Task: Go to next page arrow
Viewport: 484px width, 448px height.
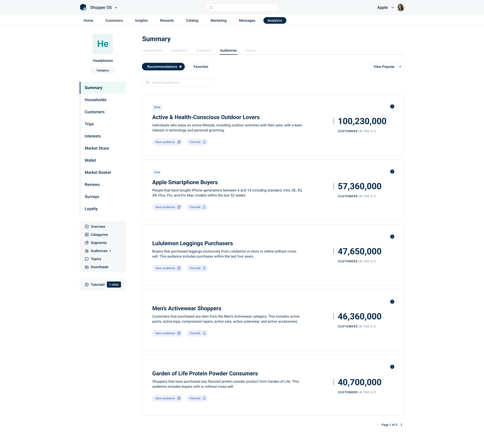Action: [x=401, y=425]
